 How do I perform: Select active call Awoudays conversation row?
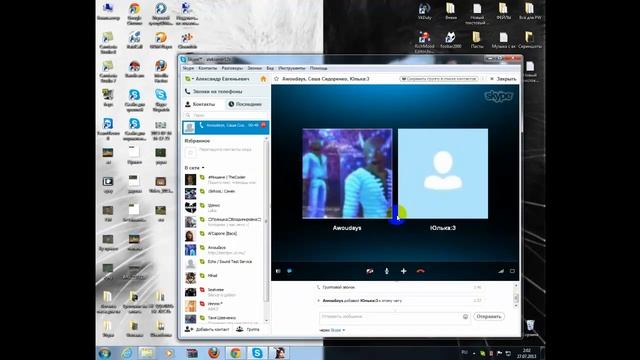pos(225,127)
